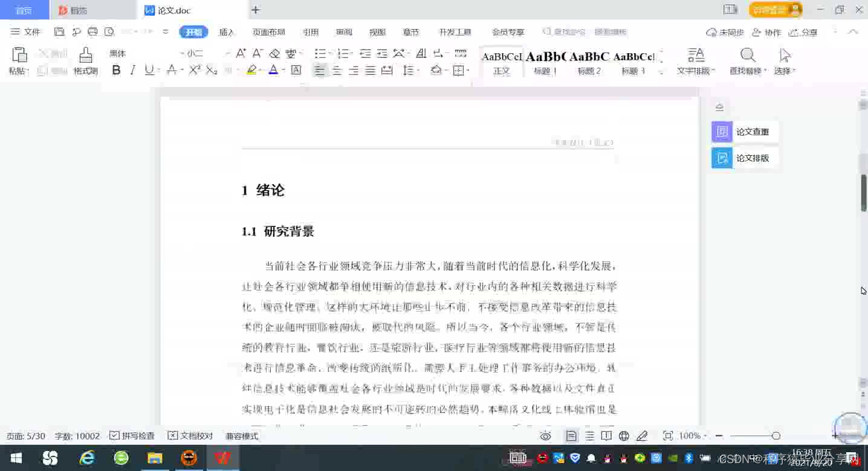Increase font size with A+ icon
Image resolution: width=868 pixels, height=471 pixels.
click(241, 53)
